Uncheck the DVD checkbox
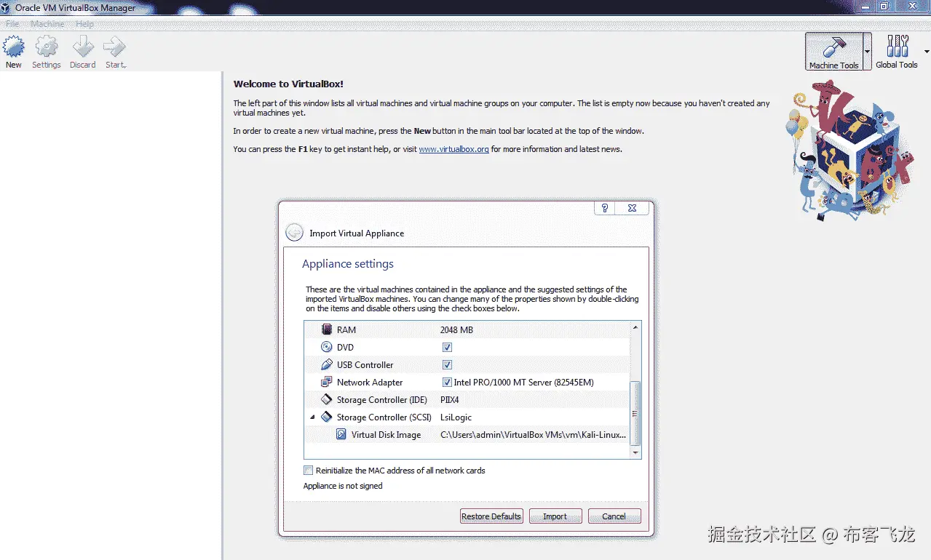The image size is (931, 560). pos(447,348)
